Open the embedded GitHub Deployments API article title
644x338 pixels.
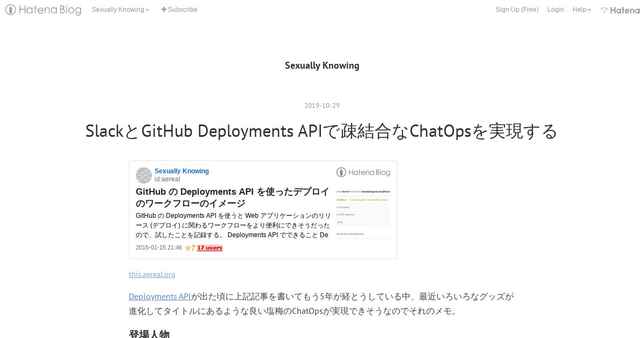[232, 197]
